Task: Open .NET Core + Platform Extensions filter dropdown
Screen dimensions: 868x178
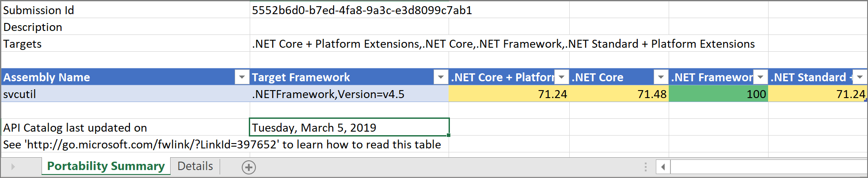Action: (561, 77)
